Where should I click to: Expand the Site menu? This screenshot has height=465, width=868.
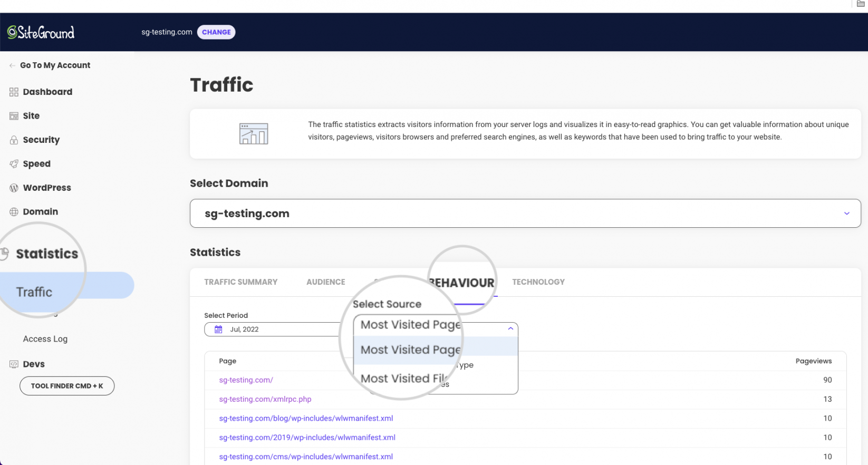(x=31, y=116)
